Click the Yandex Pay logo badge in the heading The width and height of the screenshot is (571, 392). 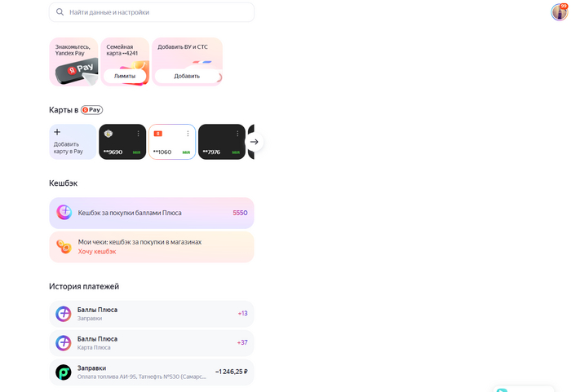(91, 110)
